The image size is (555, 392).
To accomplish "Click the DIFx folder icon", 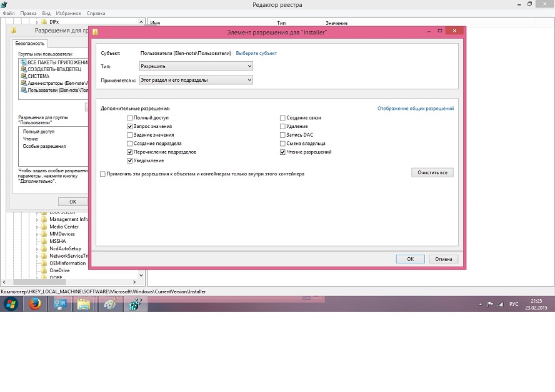I will click(x=44, y=22).
